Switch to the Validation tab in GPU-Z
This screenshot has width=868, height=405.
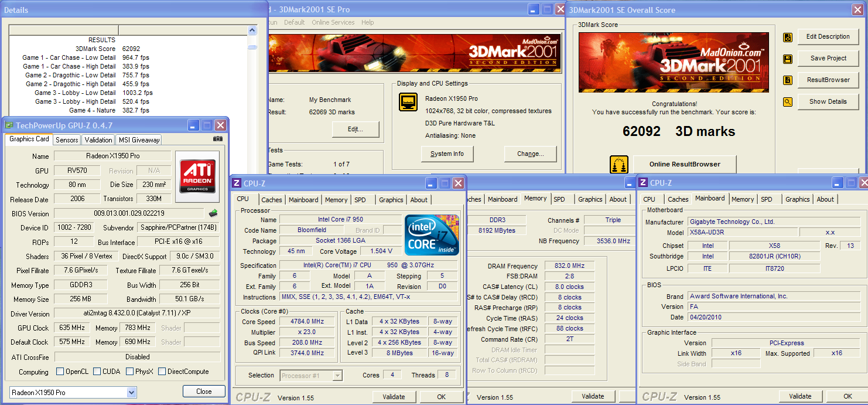pyautogui.click(x=98, y=140)
